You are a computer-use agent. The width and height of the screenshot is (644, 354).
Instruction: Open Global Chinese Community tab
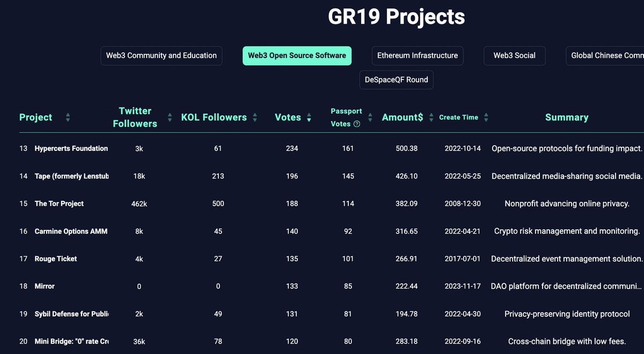(x=605, y=55)
